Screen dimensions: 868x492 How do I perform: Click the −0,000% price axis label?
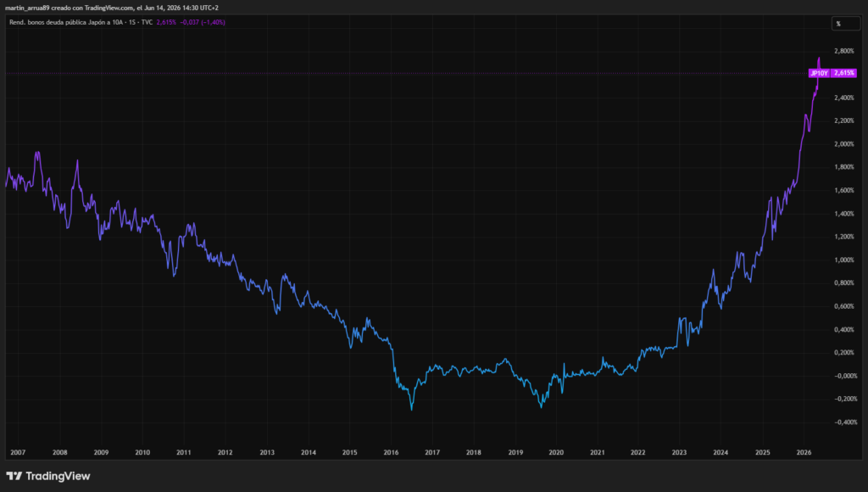tap(845, 376)
